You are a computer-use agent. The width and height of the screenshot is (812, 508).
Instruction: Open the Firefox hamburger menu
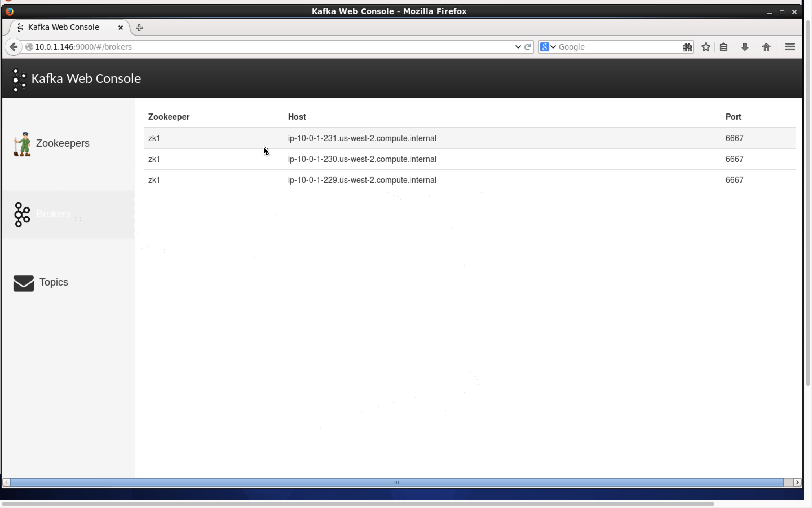[x=790, y=47]
